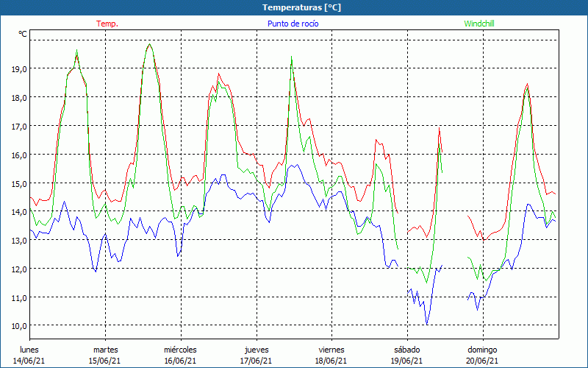The width and height of the screenshot is (588, 368).
Task: Click the martes day label
Action: (x=106, y=350)
